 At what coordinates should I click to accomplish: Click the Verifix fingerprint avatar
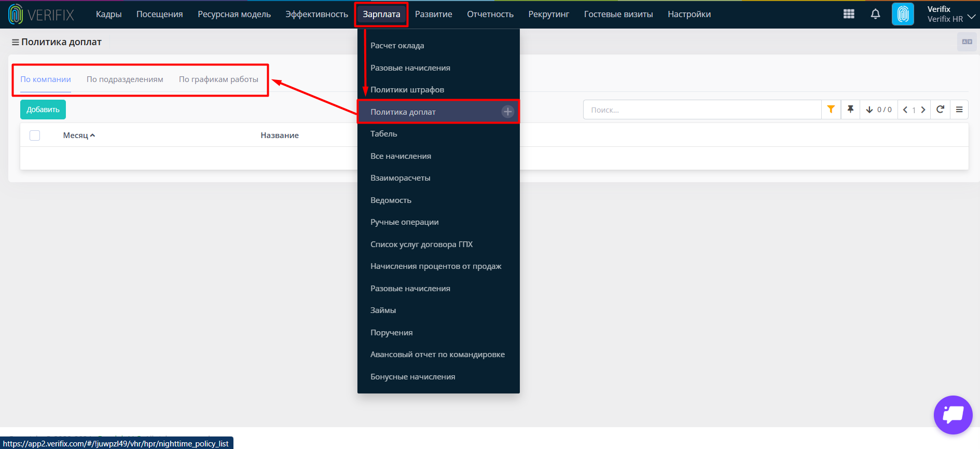[903, 14]
